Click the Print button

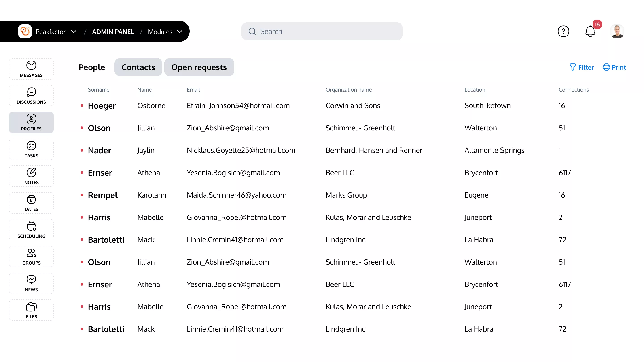(614, 67)
